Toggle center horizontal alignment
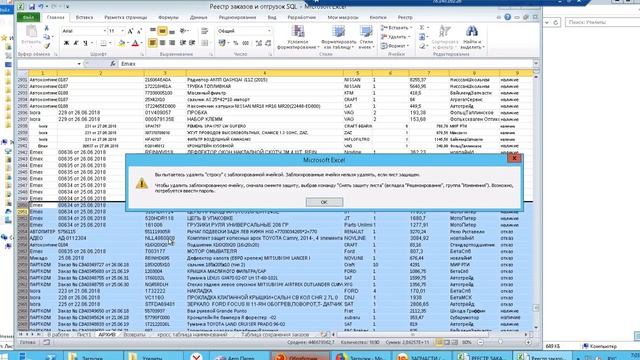The height and width of the screenshot is (360, 640). (162, 43)
